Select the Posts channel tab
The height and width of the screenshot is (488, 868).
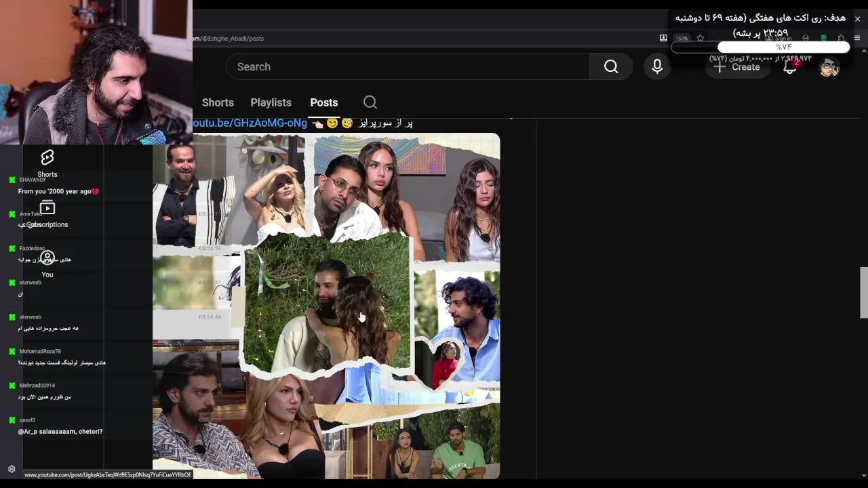[323, 102]
